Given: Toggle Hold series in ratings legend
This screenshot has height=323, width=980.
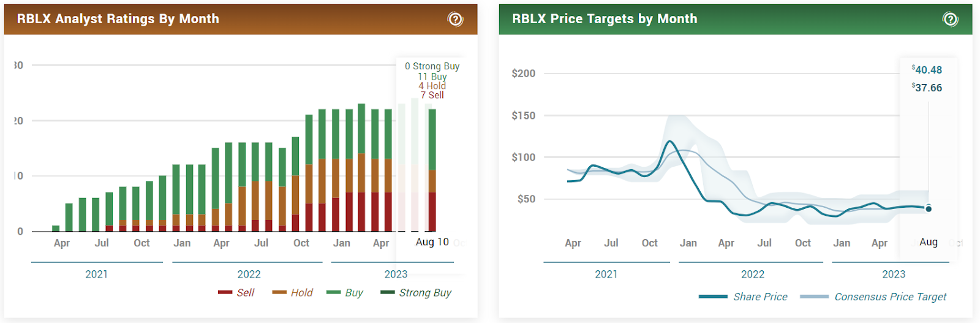Looking at the screenshot, I should (293, 292).
